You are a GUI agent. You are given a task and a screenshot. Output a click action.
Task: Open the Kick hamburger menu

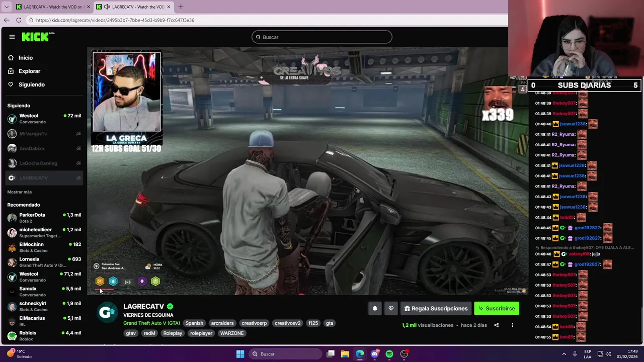click(x=12, y=37)
